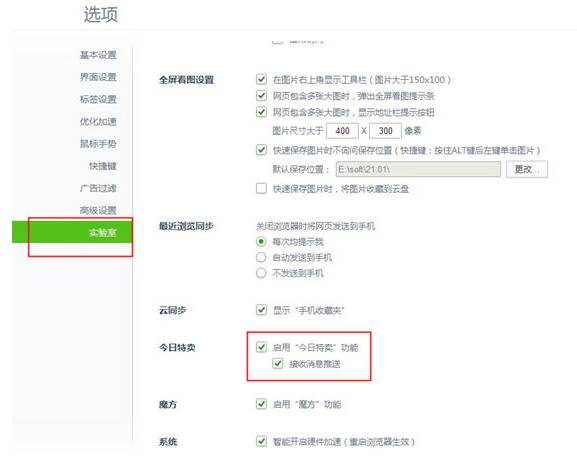Select 自动发送到手机 radio option
Screen dimensions: 577x459
point(261,257)
